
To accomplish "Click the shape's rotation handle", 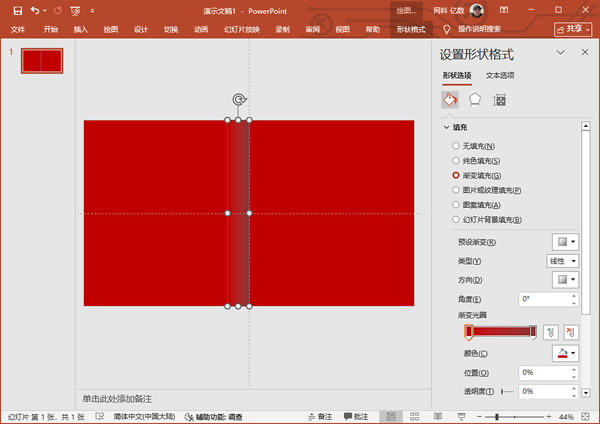I will tap(238, 99).
